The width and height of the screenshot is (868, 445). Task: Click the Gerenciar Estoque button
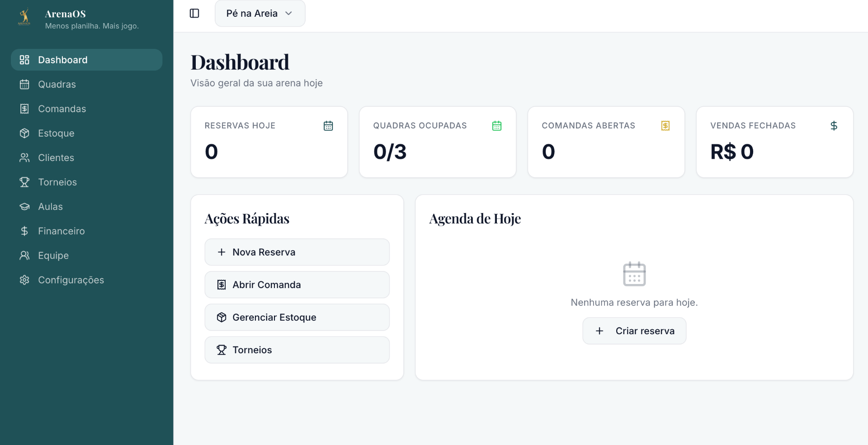(x=297, y=317)
